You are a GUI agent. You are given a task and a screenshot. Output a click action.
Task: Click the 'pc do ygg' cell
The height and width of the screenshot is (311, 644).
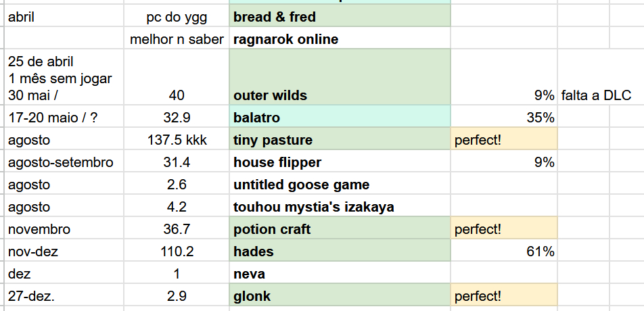pos(177,17)
